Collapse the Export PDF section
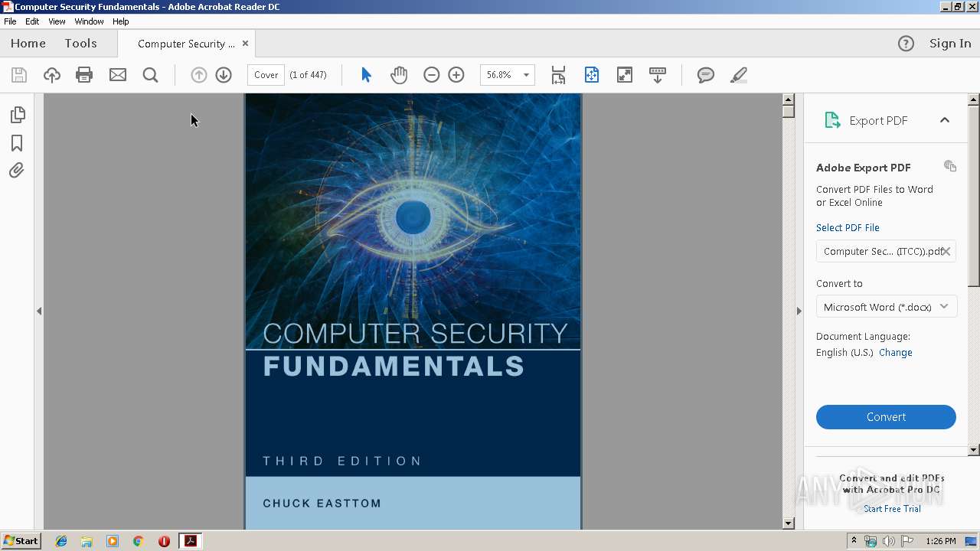The width and height of the screenshot is (980, 551). click(x=945, y=120)
